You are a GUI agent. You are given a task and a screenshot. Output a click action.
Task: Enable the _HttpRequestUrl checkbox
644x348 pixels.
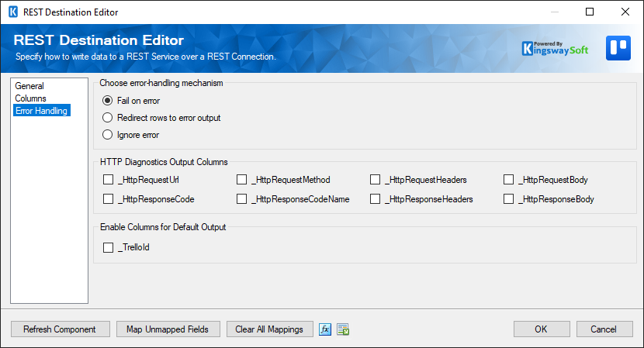point(109,179)
